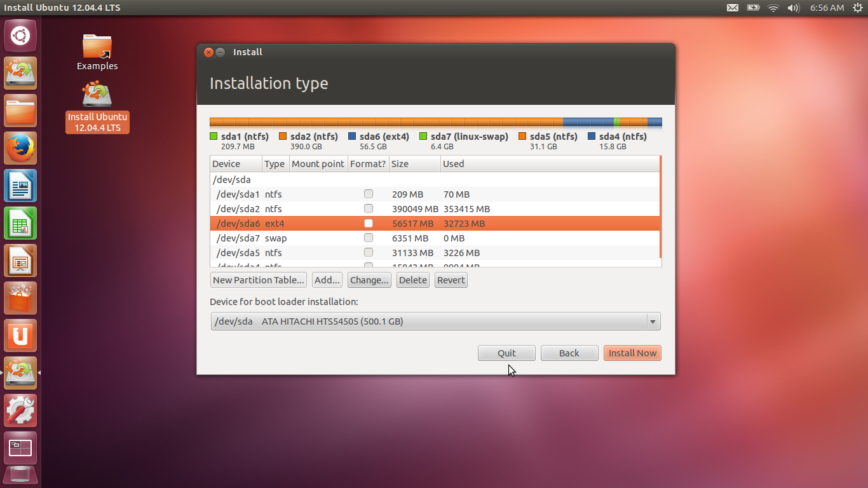
Task: Sort by Size column header
Action: tap(414, 164)
